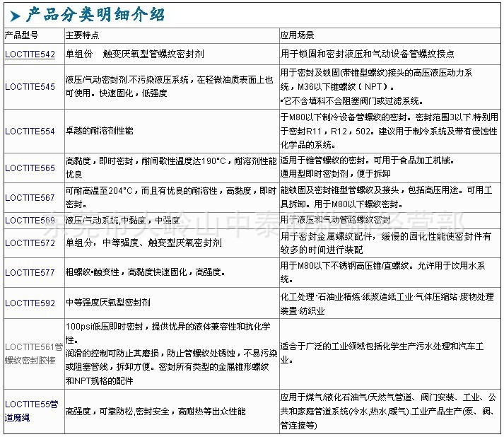The height and width of the screenshot is (437, 504).
Task: Select the 100psi低压即时密封 features cell
Action: click(x=172, y=354)
